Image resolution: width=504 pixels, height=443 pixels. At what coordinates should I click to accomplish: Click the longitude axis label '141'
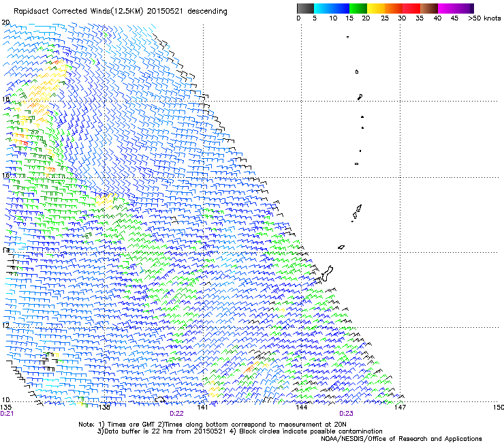(202, 408)
